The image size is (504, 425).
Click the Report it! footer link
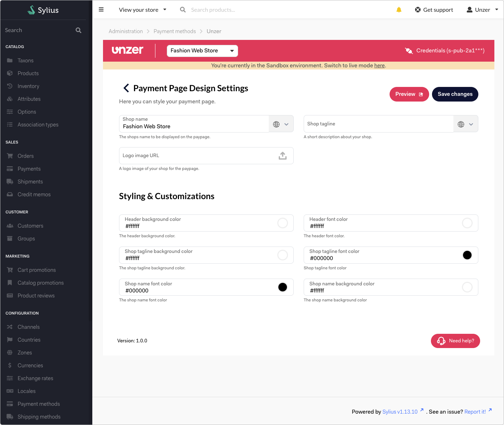pos(475,412)
